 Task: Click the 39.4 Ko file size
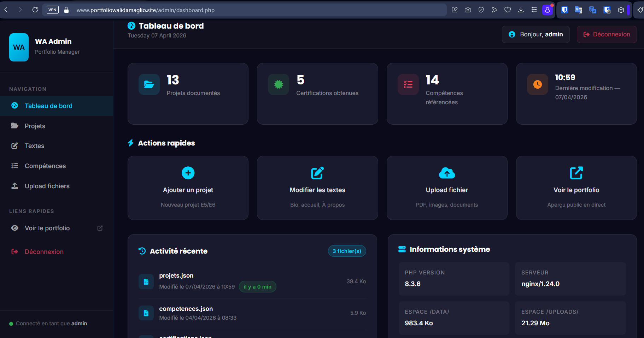tap(356, 281)
